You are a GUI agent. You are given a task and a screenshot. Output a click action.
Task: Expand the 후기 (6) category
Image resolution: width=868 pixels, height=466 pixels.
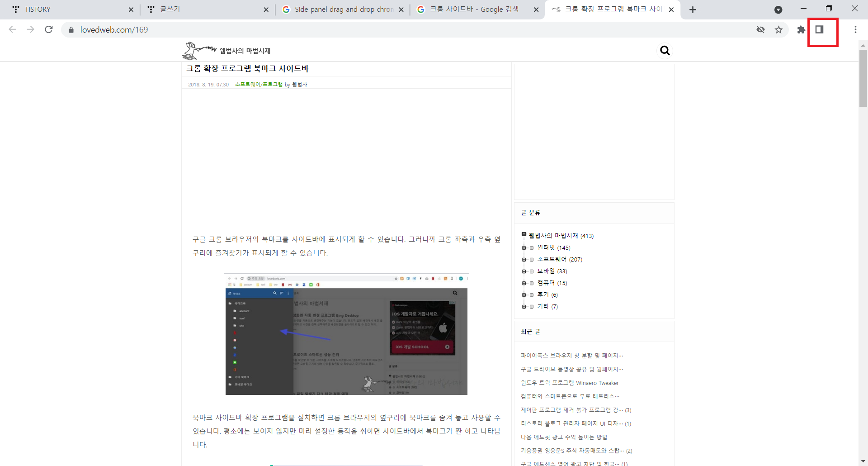tap(524, 295)
